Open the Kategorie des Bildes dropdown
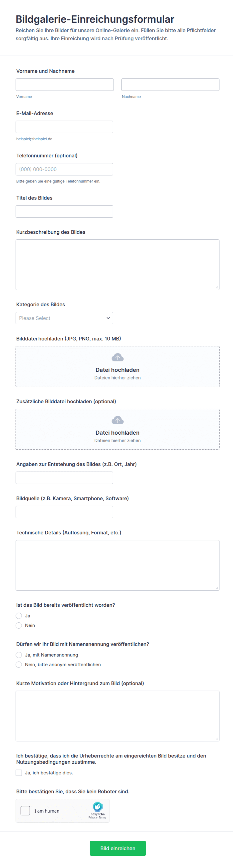The image size is (233, 868). [64, 318]
